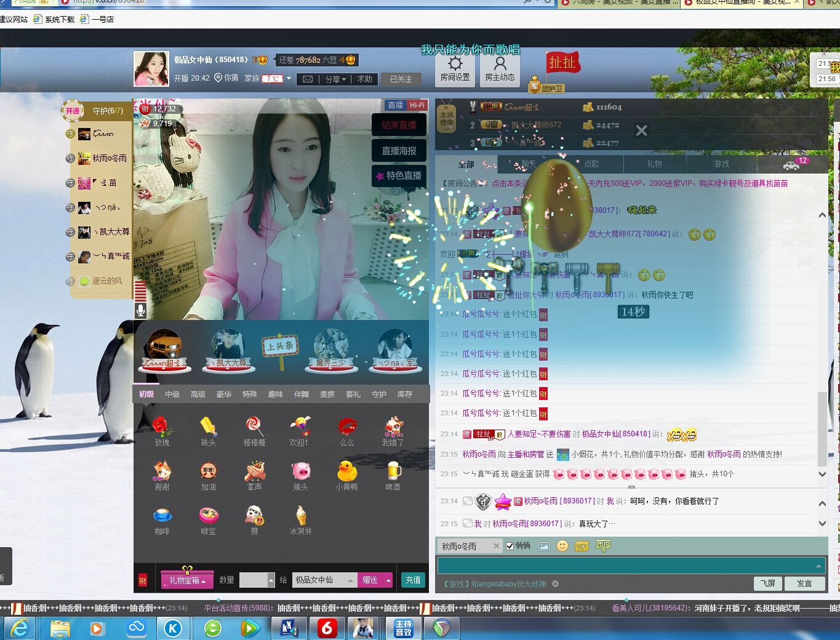
Task: Expand the 分享 share dropdown
Action: pyautogui.click(x=335, y=79)
